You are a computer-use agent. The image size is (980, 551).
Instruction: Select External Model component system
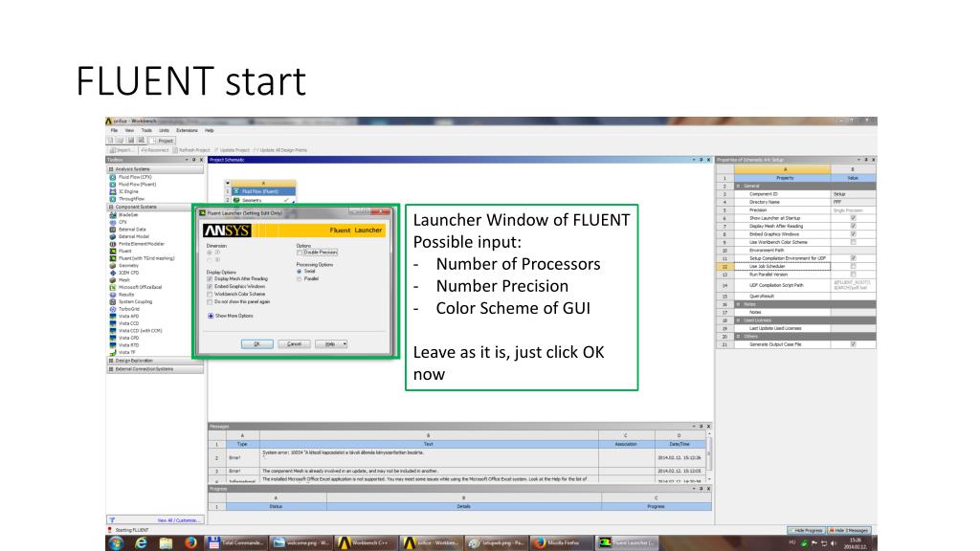[133, 237]
